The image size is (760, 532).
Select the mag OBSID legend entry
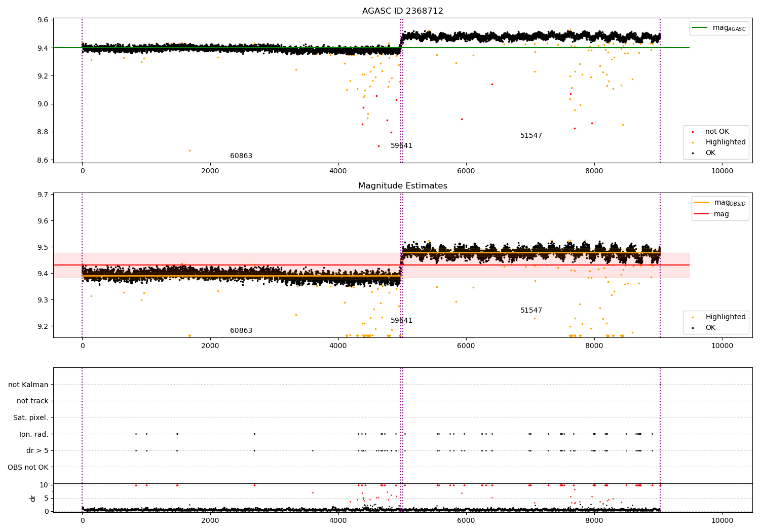tap(719, 203)
